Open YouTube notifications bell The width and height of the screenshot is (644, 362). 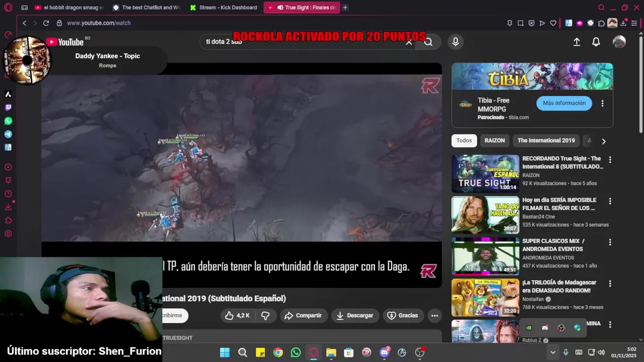596,42
